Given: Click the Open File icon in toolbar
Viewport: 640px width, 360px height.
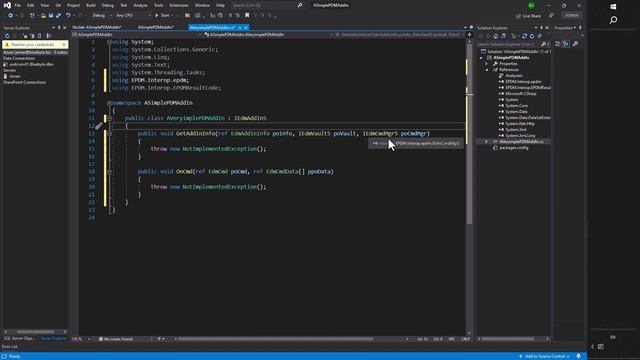Looking at the screenshot, I should 43,16.
